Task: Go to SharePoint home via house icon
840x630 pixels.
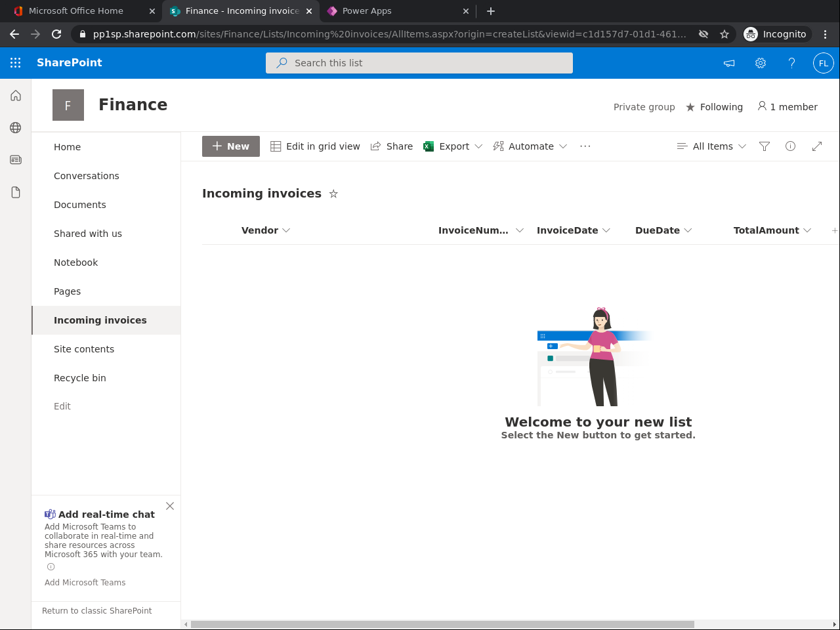Action: click(16, 96)
